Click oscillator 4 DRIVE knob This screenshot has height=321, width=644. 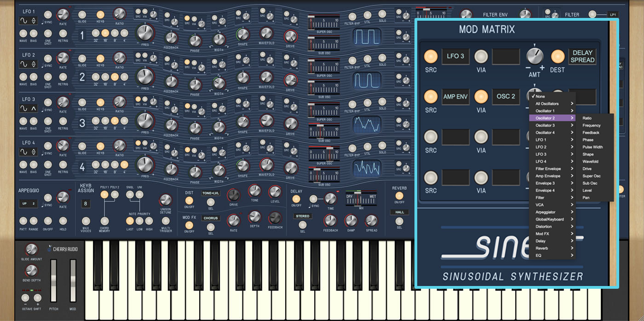click(290, 168)
